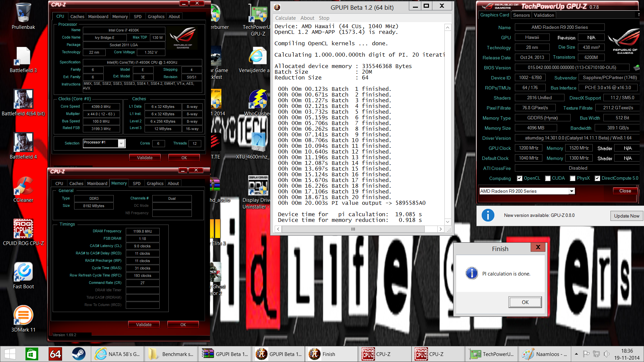Toggle the OpenCL checkbox in GPU-Z
Viewport: 644px width, 362px height.
point(520,178)
